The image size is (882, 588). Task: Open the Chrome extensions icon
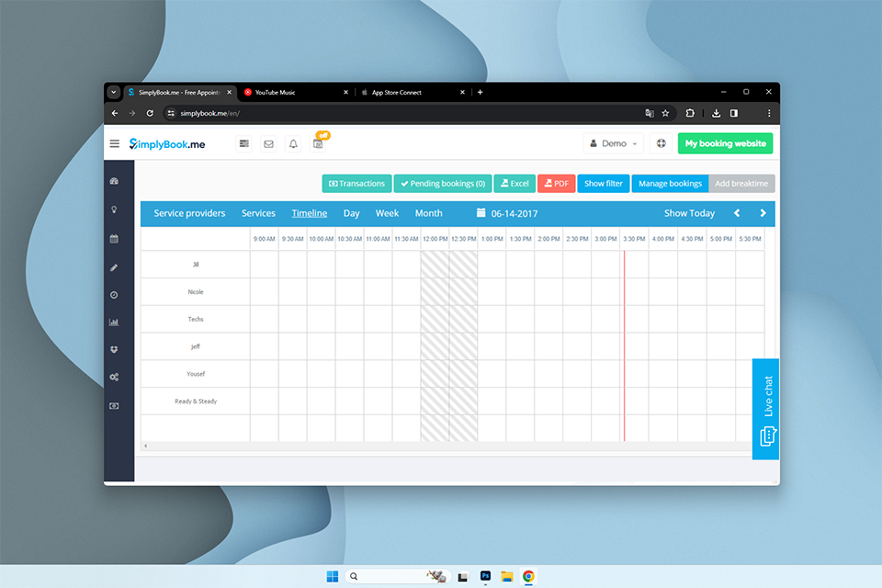click(690, 113)
